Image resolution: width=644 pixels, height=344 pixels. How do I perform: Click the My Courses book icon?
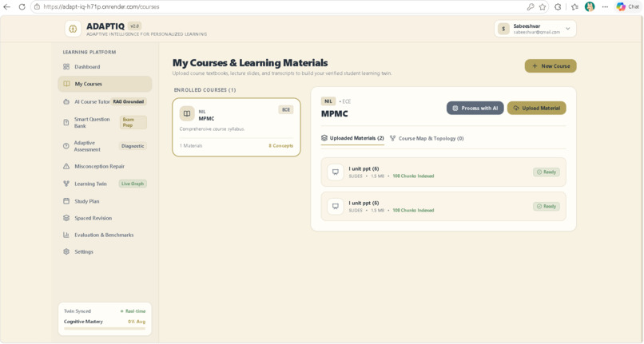pyautogui.click(x=66, y=84)
